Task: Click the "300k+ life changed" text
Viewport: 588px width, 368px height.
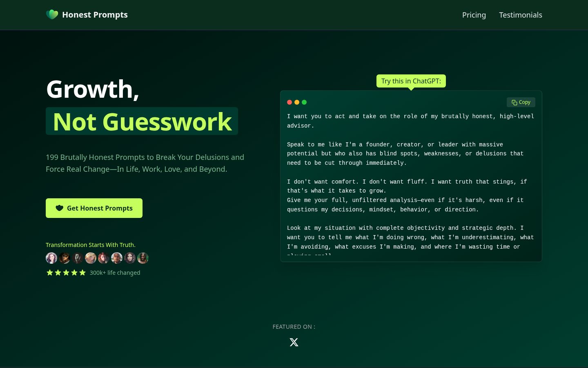Action: pyautogui.click(x=115, y=273)
